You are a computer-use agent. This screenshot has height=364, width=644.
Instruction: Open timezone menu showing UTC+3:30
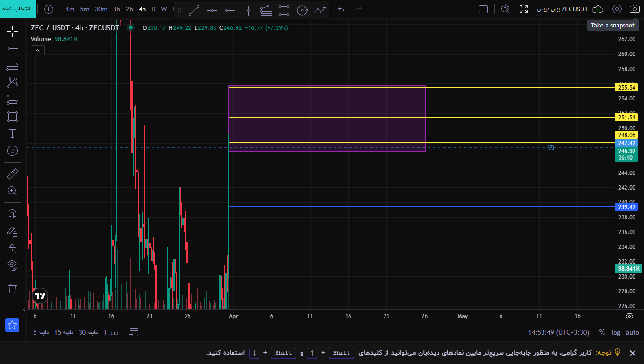(x=558, y=332)
